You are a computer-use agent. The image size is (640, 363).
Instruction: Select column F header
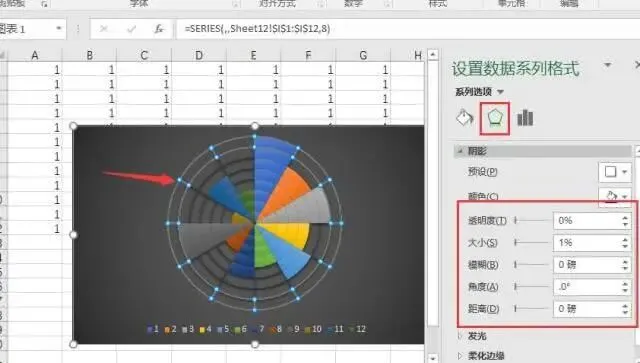pos(308,55)
